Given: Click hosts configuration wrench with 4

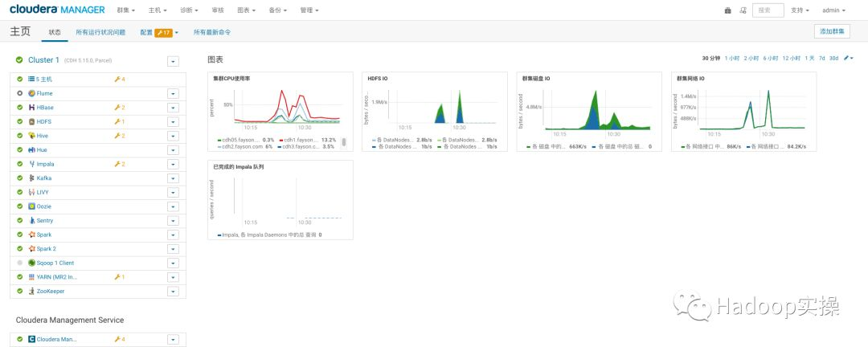Looking at the screenshot, I should pos(120,80).
